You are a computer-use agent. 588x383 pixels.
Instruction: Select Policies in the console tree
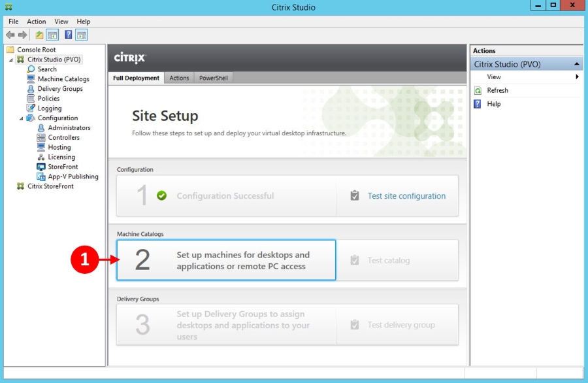click(48, 98)
